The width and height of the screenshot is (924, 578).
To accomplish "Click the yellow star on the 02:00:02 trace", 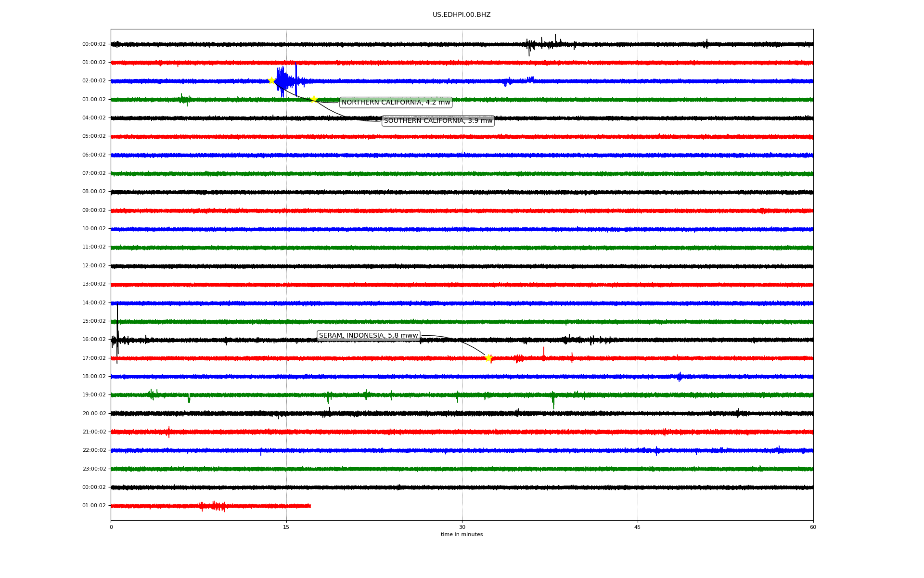I will tap(271, 80).
